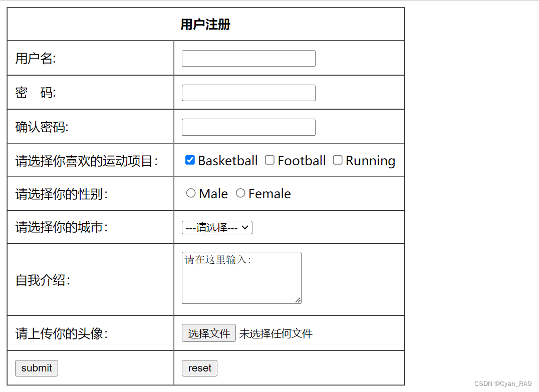Choose the Female radio option

[x=240, y=193]
